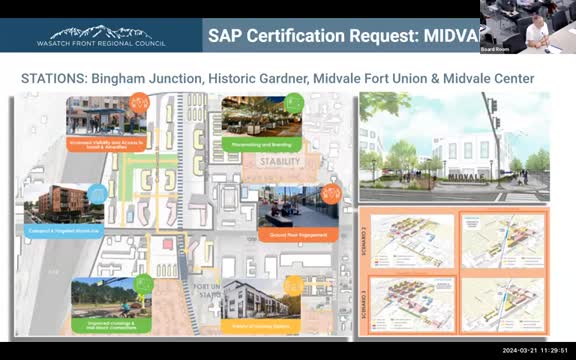Click the 'SAP Certification Request' slide title
This screenshot has height=360, width=576.
coord(343,36)
